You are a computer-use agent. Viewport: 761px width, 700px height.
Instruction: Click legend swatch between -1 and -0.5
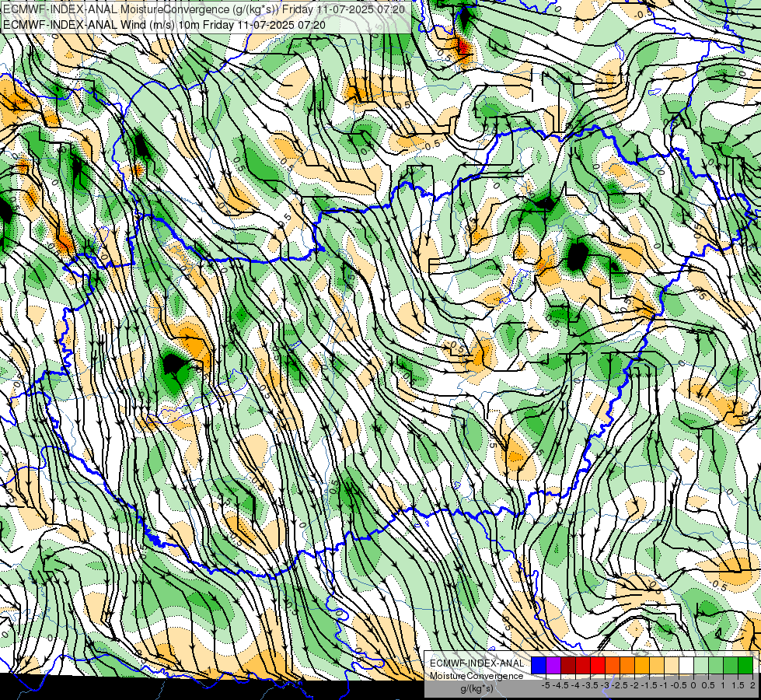click(672, 665)
